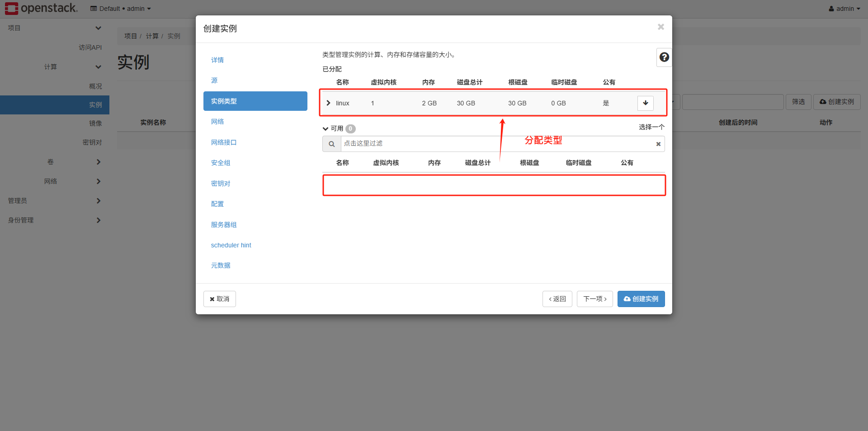The image size is (868, 431).
Task: Open 访问API in the sidebar
Action: 90,47
